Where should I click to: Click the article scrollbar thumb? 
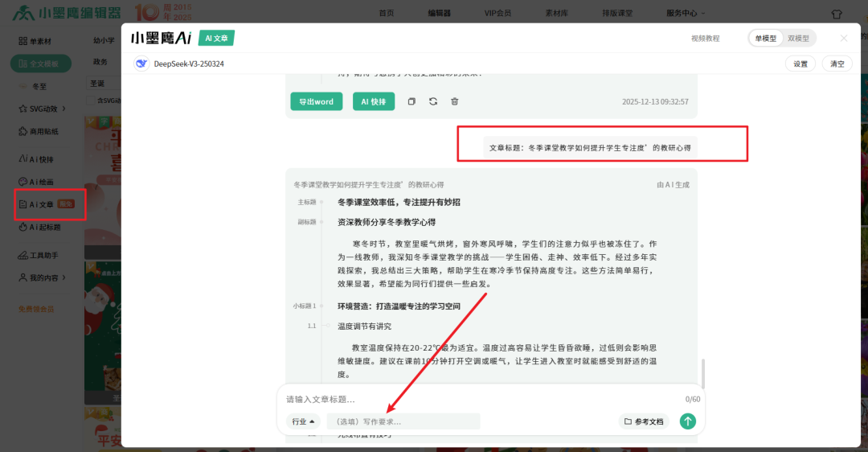pos(703,374)
